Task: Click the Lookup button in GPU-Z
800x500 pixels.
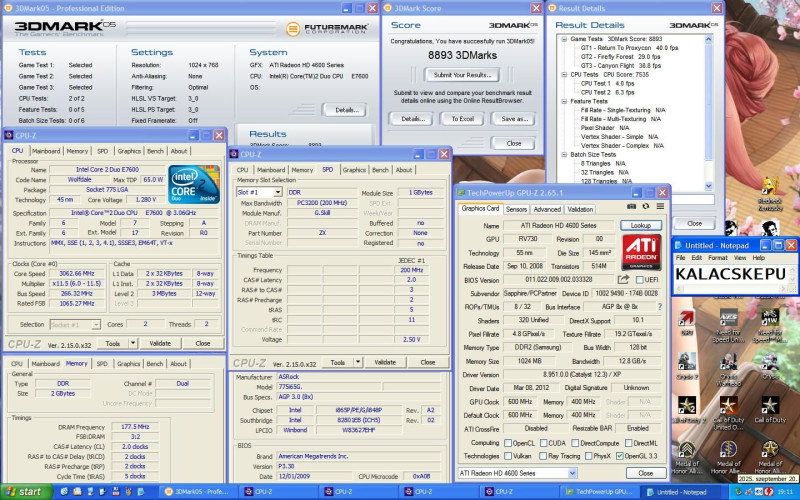Action: pos(641,226)
